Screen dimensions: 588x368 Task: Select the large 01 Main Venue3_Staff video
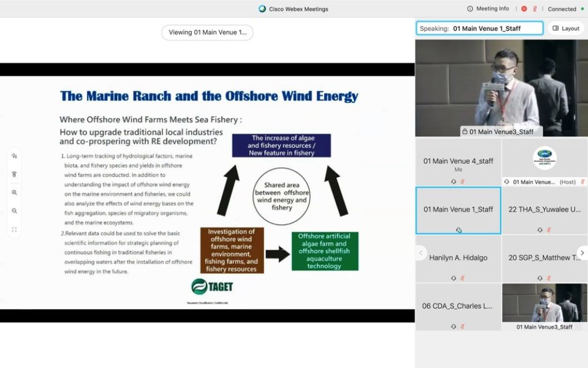(x=502, y=88)
